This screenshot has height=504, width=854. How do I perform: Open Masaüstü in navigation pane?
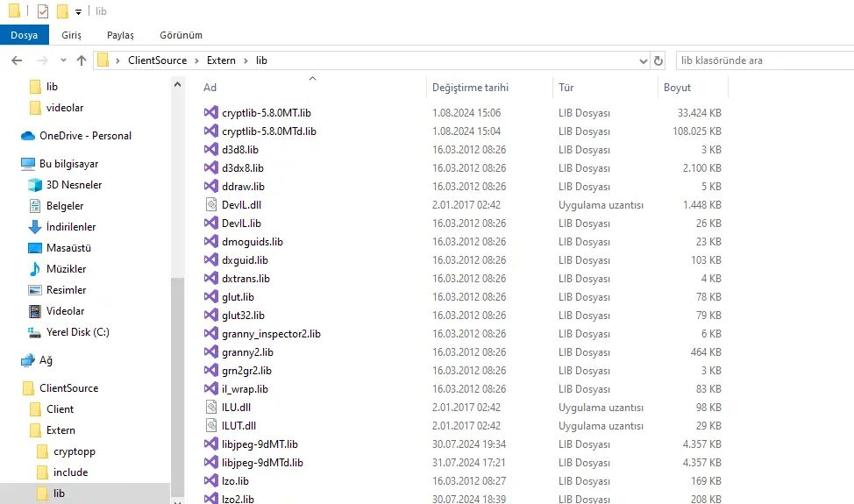68,248
